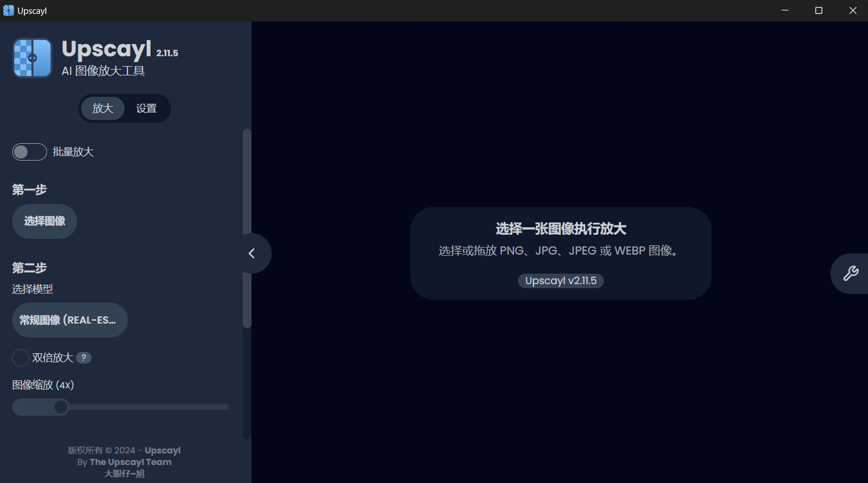This screenshot has height=483, width=868.
Task: Close the Upscayl window
Action: pyautogui.click(x=852, y=10)
